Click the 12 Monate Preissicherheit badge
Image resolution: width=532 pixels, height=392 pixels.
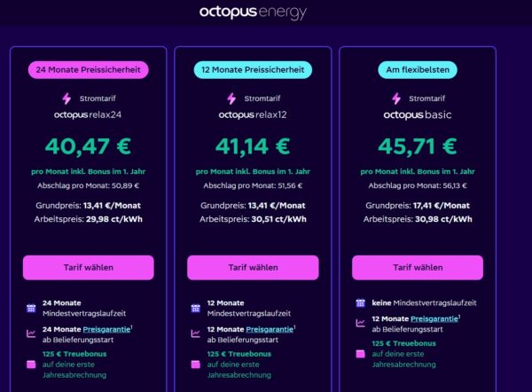(x=253, y=69)
